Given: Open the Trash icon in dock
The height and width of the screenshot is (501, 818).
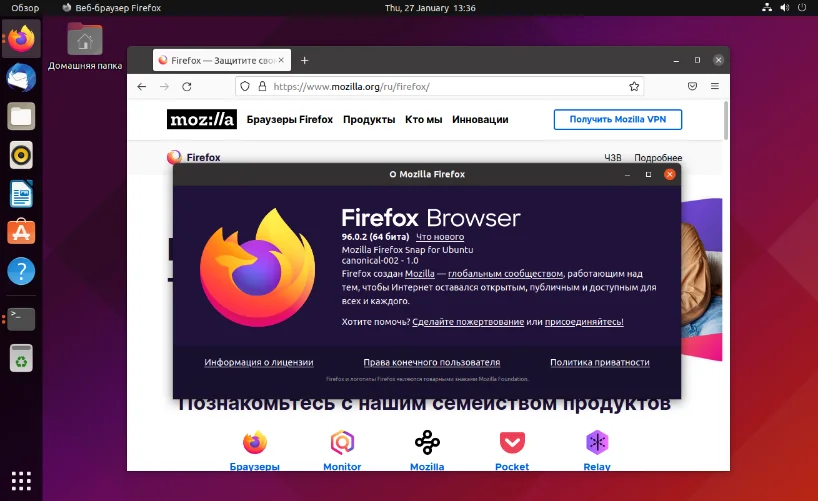Looking at the screenshot, I should tap(21, 358).
